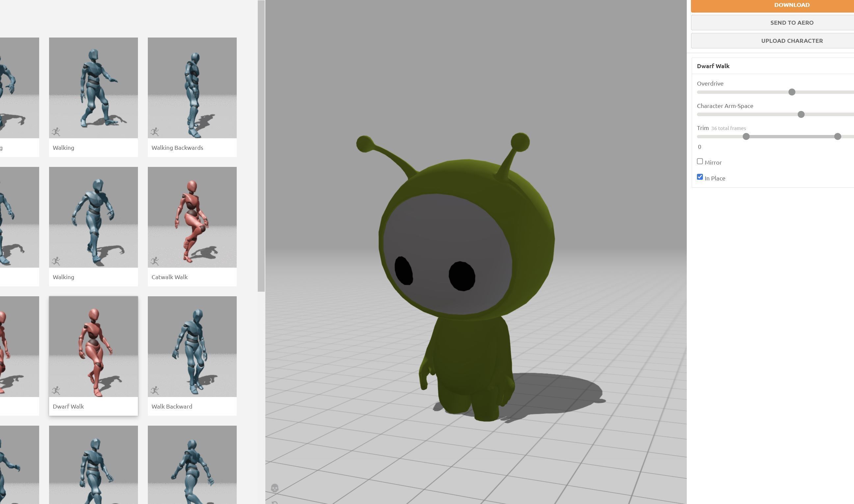Click the running-man icon on Walking beside Walking Backwards
The width and height of the screenshot is (854, 504).
pos(56,131)
